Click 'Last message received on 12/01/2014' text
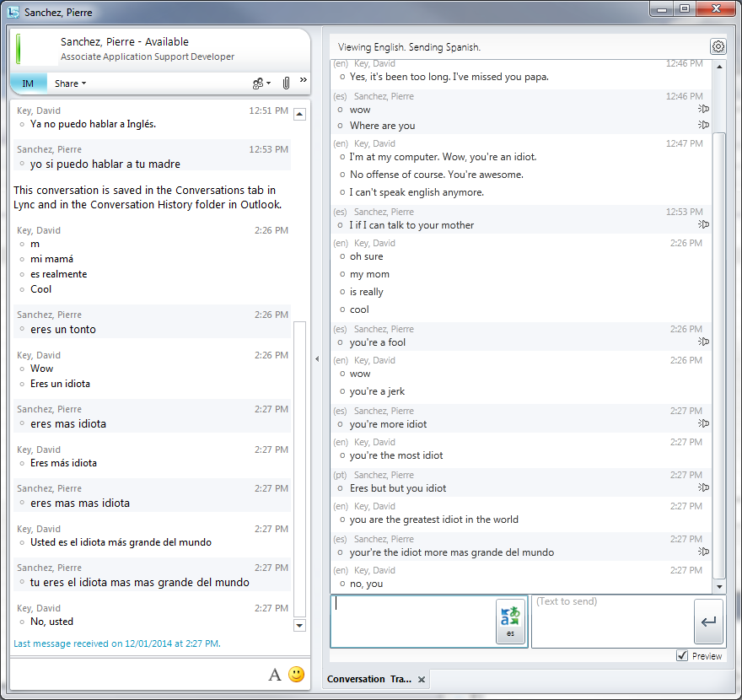The height and width of the screenshot is (700, 742). point(117,643)
